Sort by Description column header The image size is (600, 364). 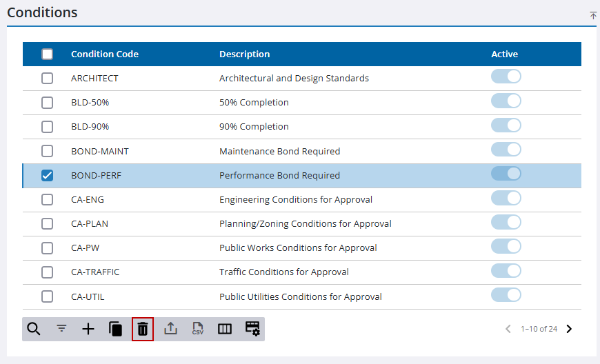coord(244,54)
